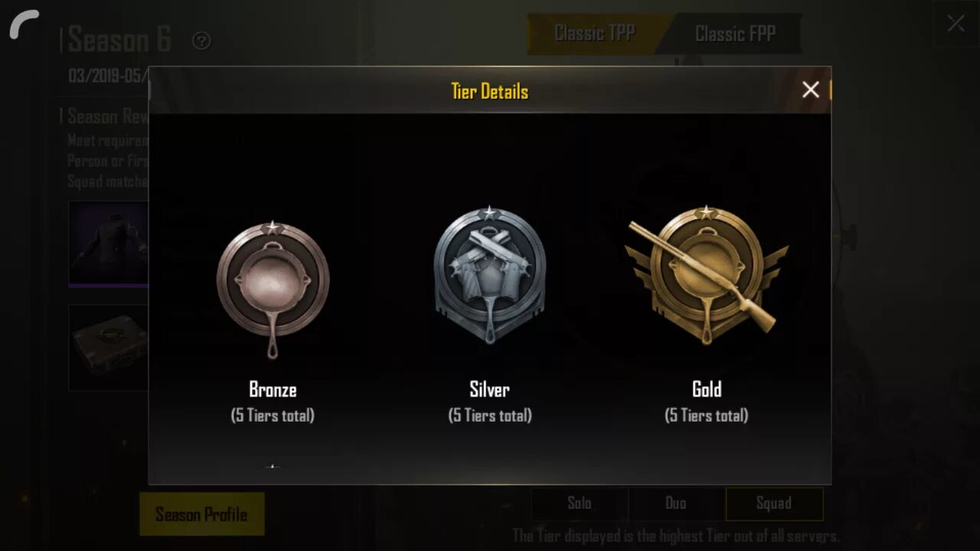Select the Silver crossed pistols tier badge
The height and width of the screenshot is (551, 980).
pyautogui.click(x=490, y=275)
